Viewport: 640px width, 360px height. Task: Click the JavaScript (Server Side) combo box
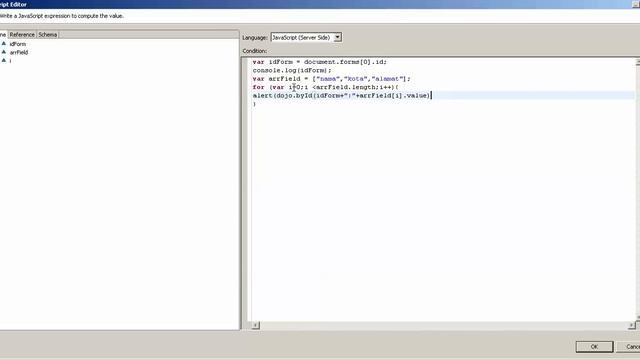tap(306, 37)
